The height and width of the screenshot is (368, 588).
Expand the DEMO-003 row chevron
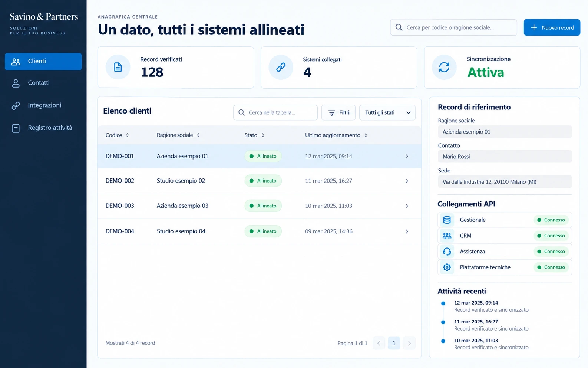pyautogui.click(x=407, y=206)
